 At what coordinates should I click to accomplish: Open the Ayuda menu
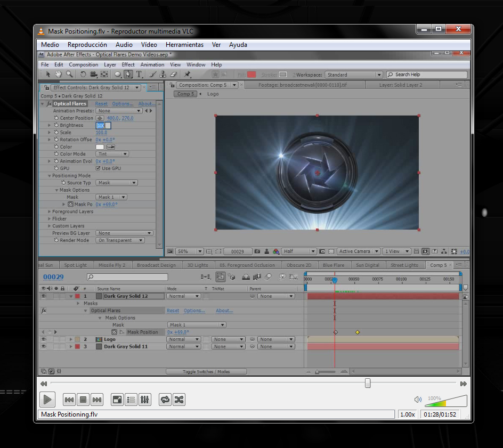click(x=238, y=45)
